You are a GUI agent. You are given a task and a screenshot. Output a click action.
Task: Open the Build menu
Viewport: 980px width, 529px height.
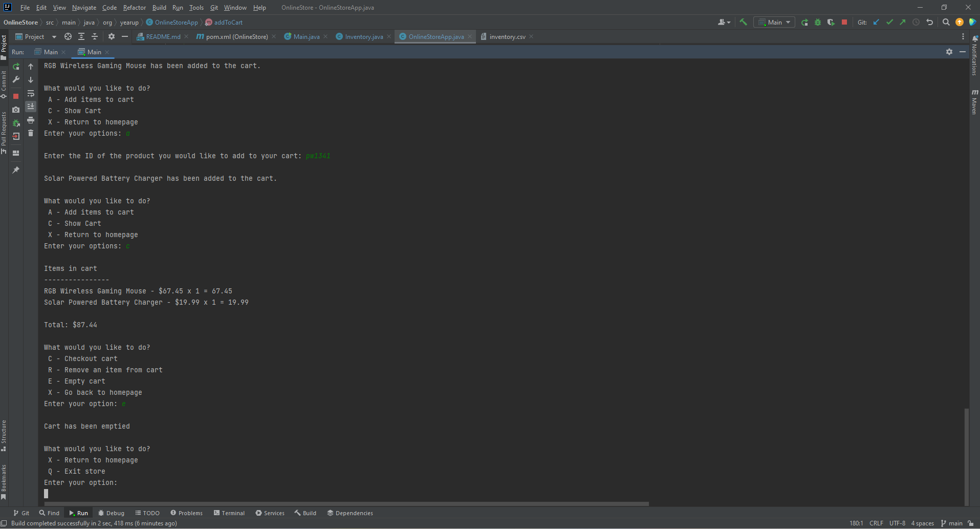pos(159,8)
